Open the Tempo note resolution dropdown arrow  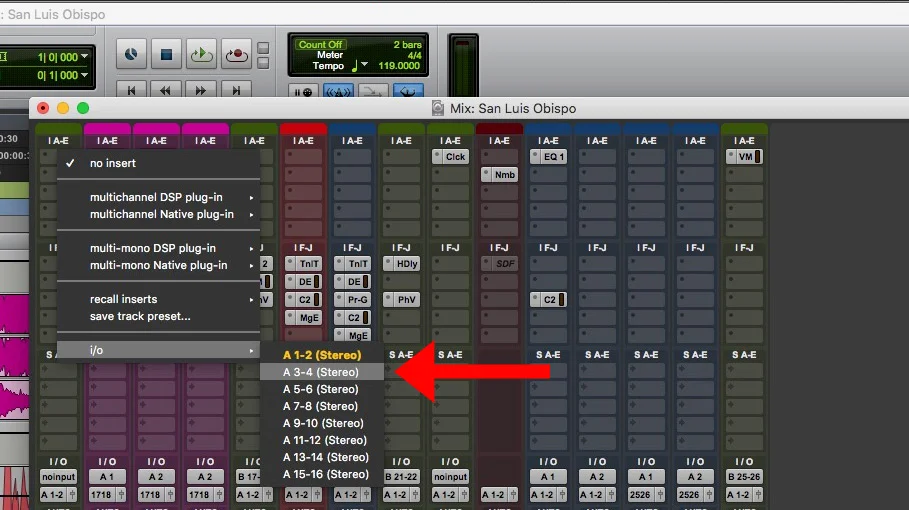tap(364, 64)
